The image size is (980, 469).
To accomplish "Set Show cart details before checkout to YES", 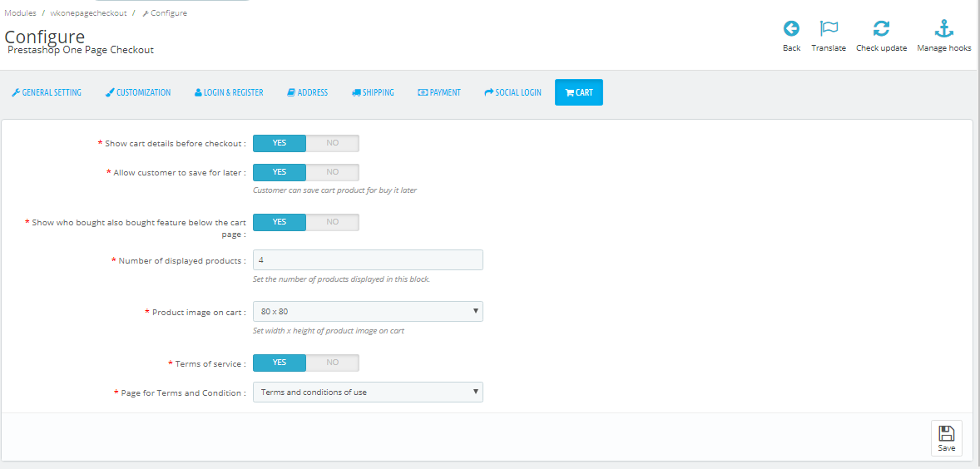I will pos(280,143).
